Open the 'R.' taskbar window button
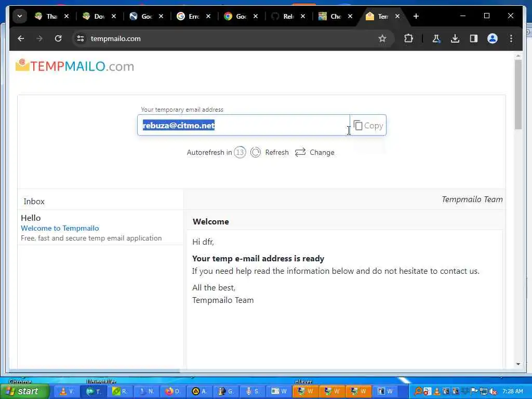The width and height of the screenshot is (532, 399). 119,392
